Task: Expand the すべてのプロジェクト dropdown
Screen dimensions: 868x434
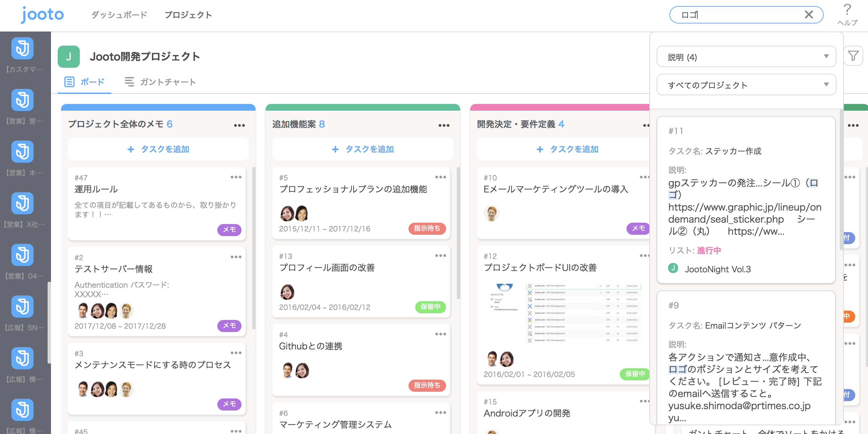Action: [x=746, y=85]
